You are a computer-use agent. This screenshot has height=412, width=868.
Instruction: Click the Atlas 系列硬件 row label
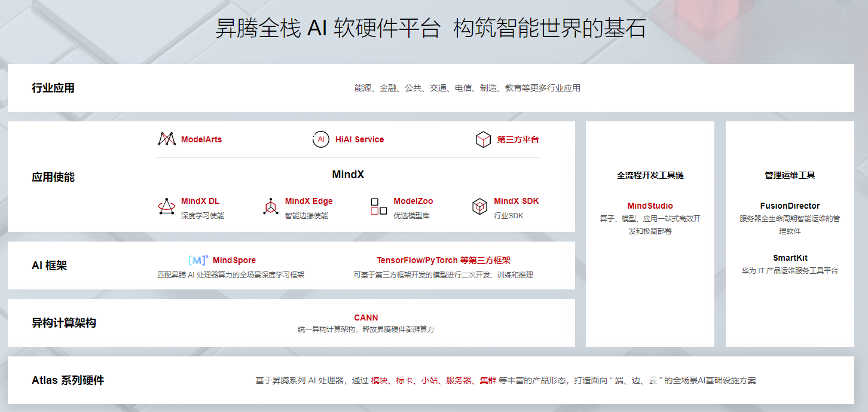pos(68,380)
